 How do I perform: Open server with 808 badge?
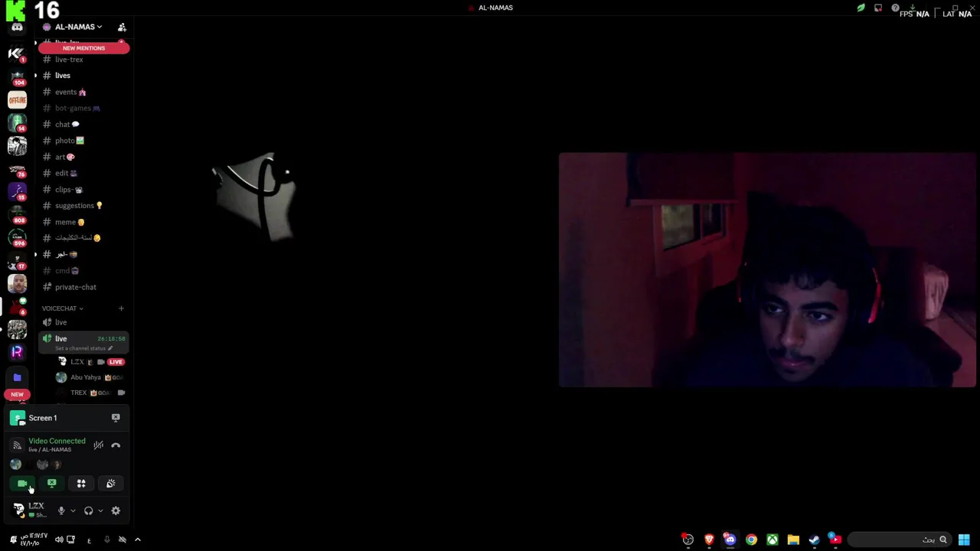point(17,214)
